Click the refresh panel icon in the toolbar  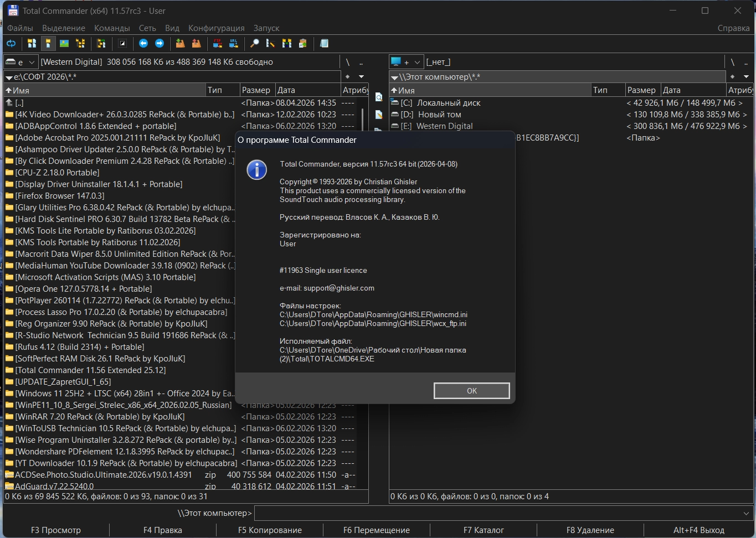click(11, 43)
